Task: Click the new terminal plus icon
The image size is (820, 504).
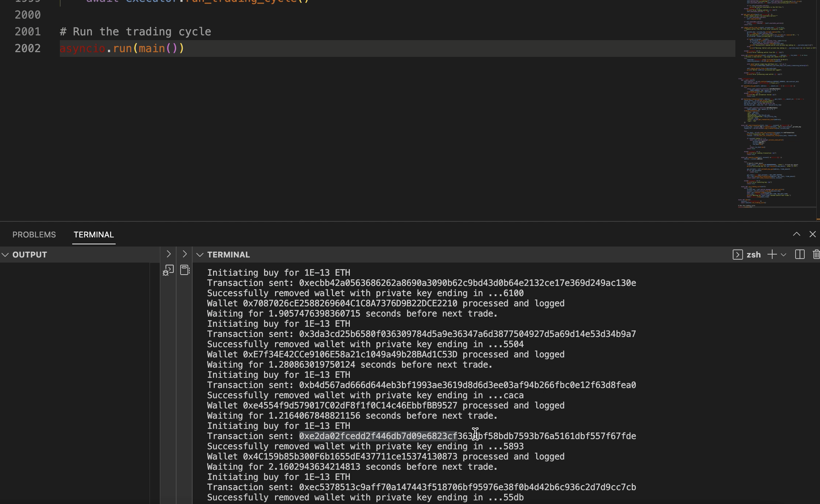Action: 772,255
